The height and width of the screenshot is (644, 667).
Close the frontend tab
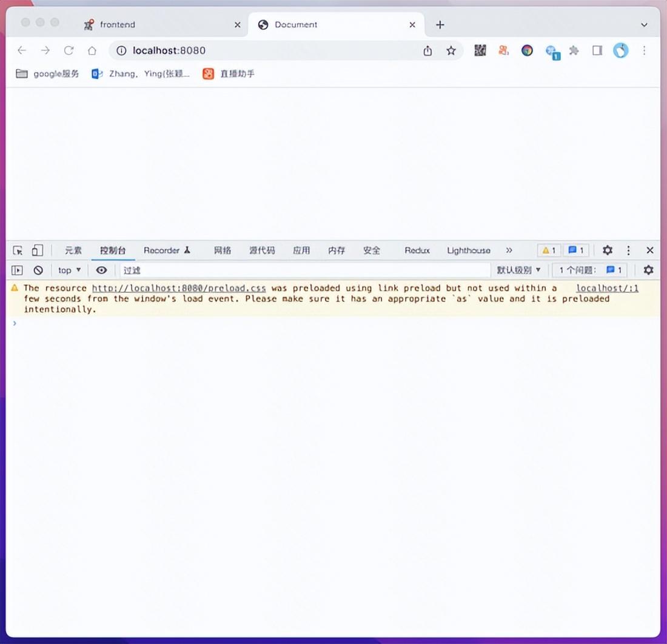(x=237, y=25)
